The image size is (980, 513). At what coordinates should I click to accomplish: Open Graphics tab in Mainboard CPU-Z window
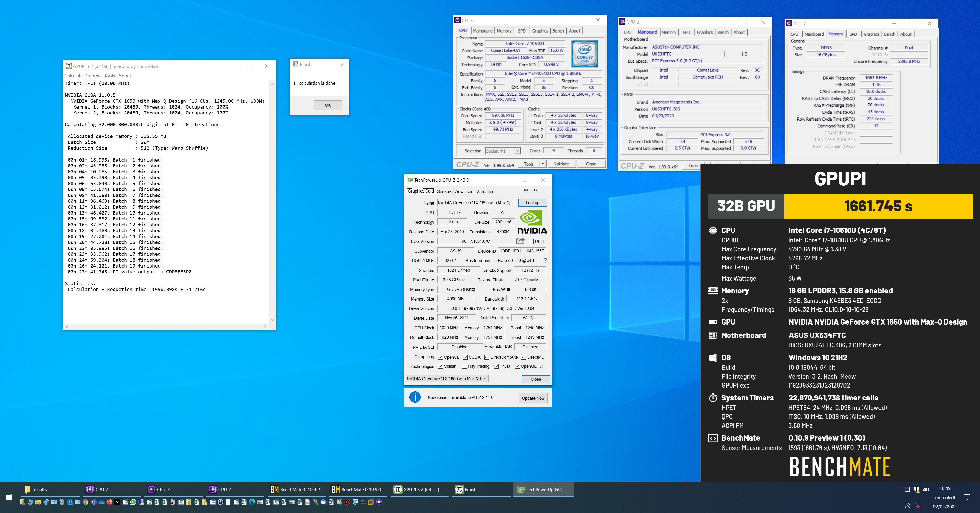point(705,32)
